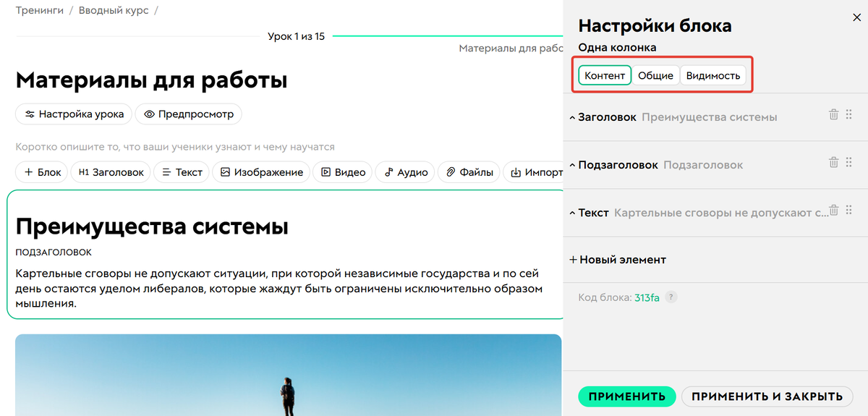Insert an Аудио block
This screenshot has height=416, width=868.
[x=405, y=172]
